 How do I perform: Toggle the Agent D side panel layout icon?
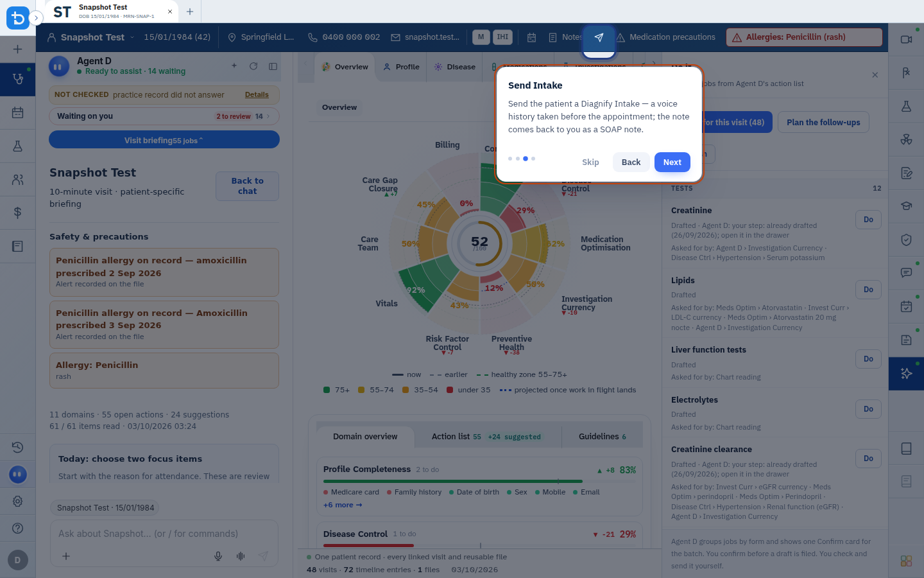(x=273, y=66)
